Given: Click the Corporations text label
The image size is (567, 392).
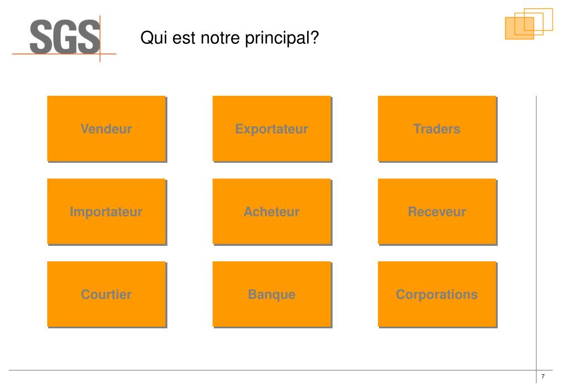Looking at the screenshot, I should [437, 295].
